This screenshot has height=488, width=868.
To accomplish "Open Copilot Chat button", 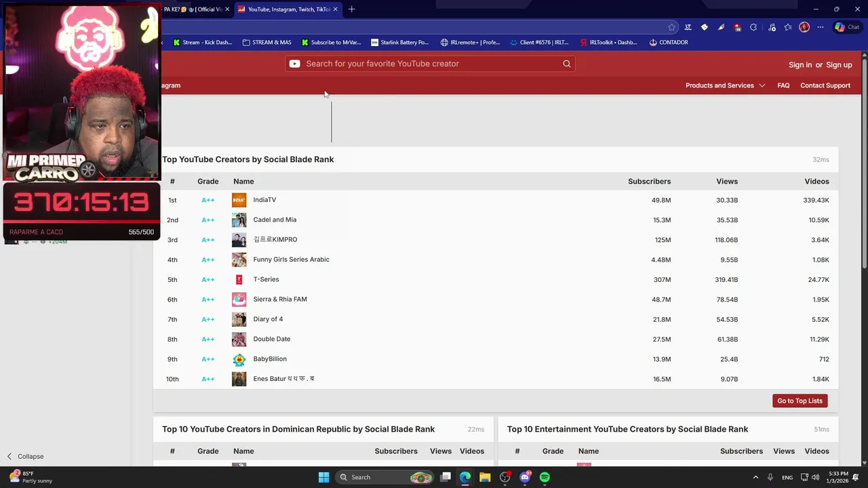I will pyautogui.click(x=848, y=27).
